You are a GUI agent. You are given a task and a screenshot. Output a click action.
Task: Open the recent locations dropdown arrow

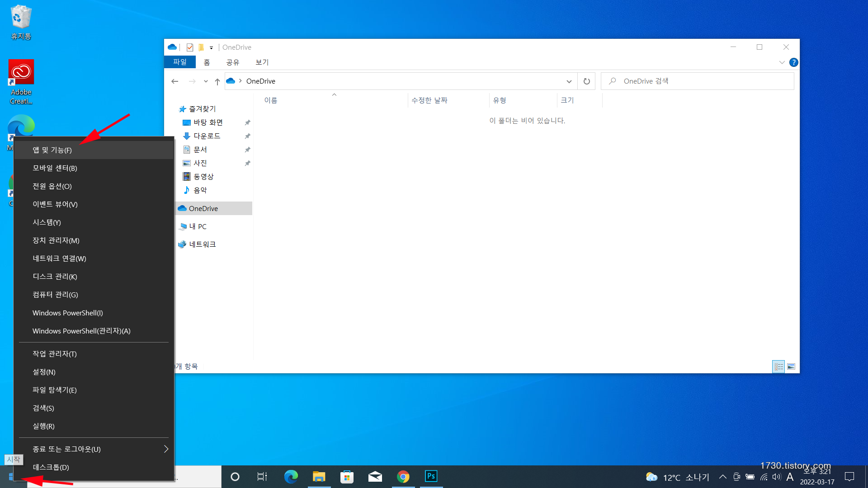(206, 81)
